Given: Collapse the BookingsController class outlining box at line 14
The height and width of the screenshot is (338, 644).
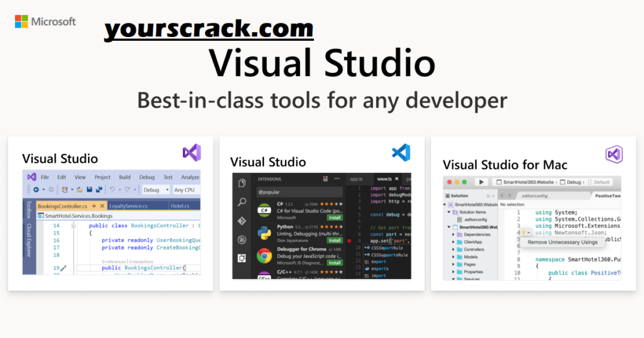Looking at the screenshot, I should (73, 226).
